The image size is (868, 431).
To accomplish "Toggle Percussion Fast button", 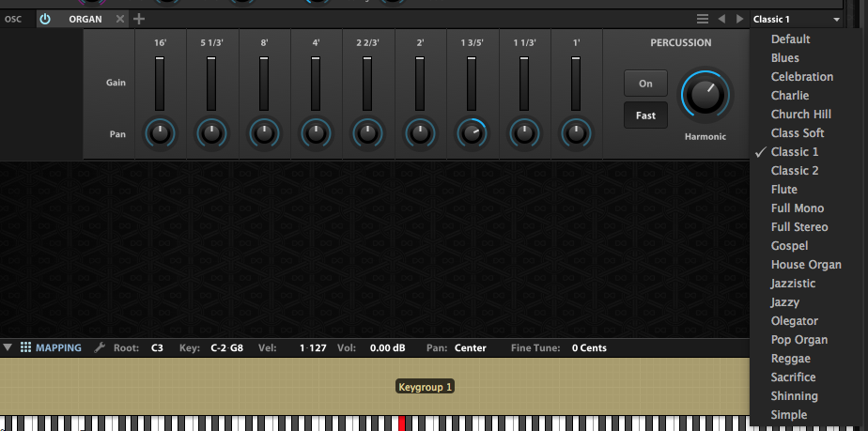I will click(645, 115).
